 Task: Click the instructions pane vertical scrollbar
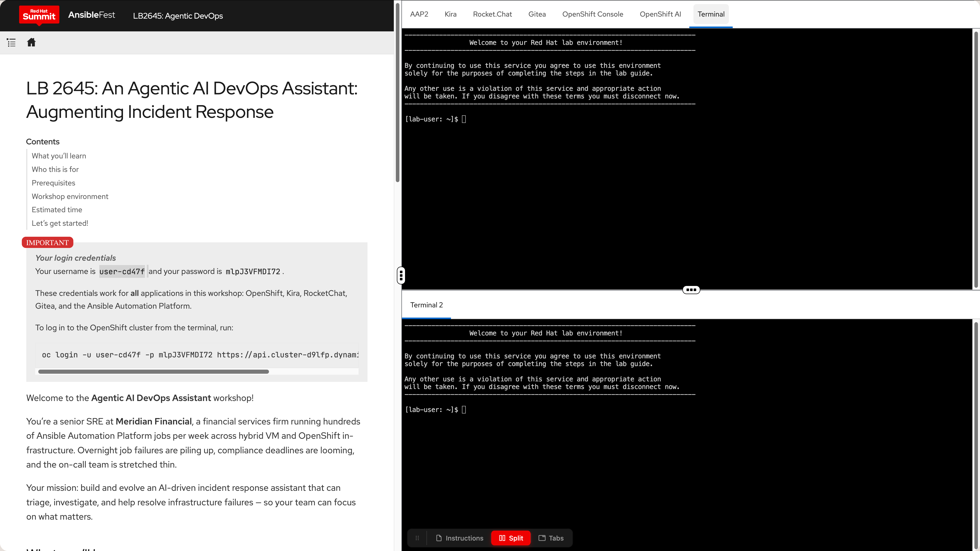coord(398,92)
